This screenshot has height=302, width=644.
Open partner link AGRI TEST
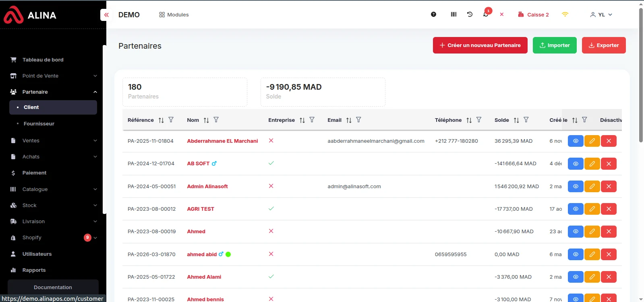click(201, 209)
